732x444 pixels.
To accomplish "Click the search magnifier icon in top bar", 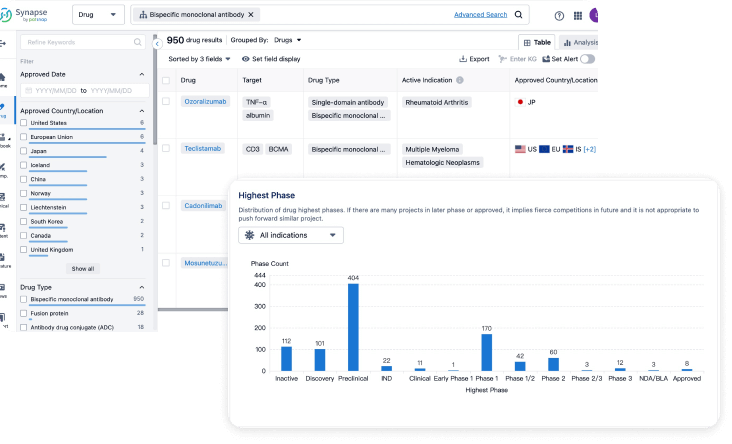I will pyautogui.click(x=518, y=15).
